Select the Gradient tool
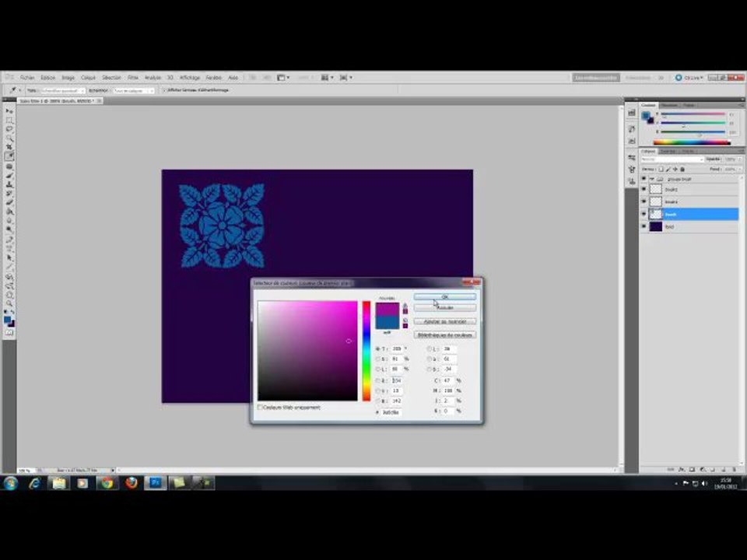 9,212
